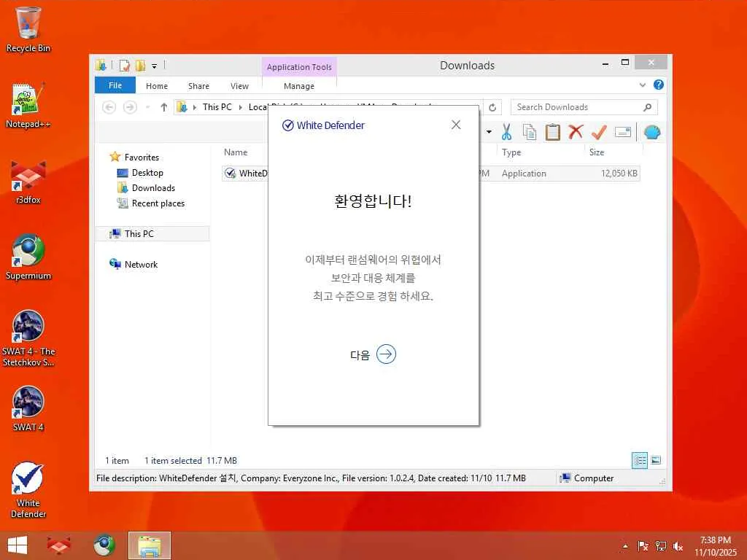Click New Folder icon in quick access toolbar

pos(140,65)
